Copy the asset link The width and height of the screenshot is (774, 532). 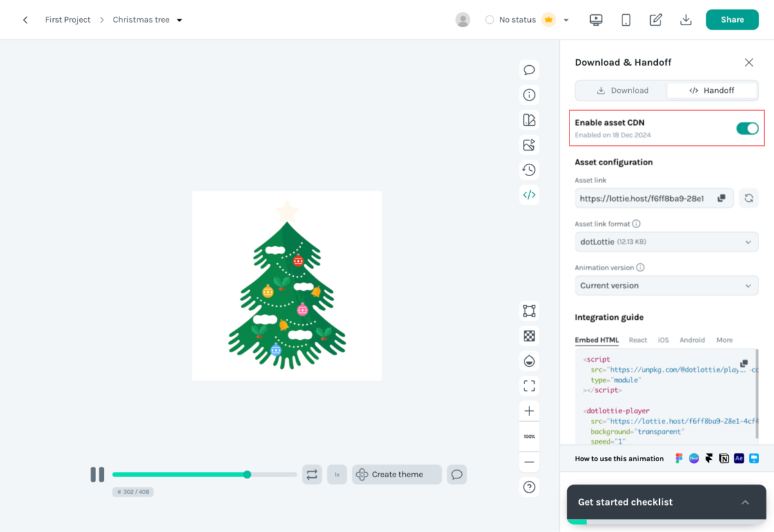722,199
